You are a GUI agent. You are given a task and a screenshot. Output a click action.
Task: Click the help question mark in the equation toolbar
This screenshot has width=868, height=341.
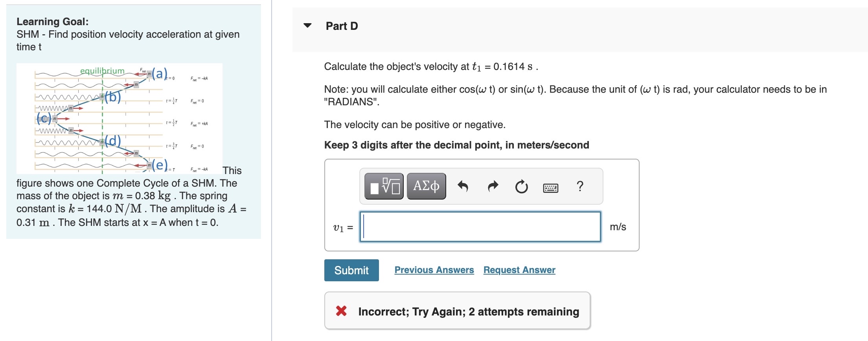click(x=579, y=186)
